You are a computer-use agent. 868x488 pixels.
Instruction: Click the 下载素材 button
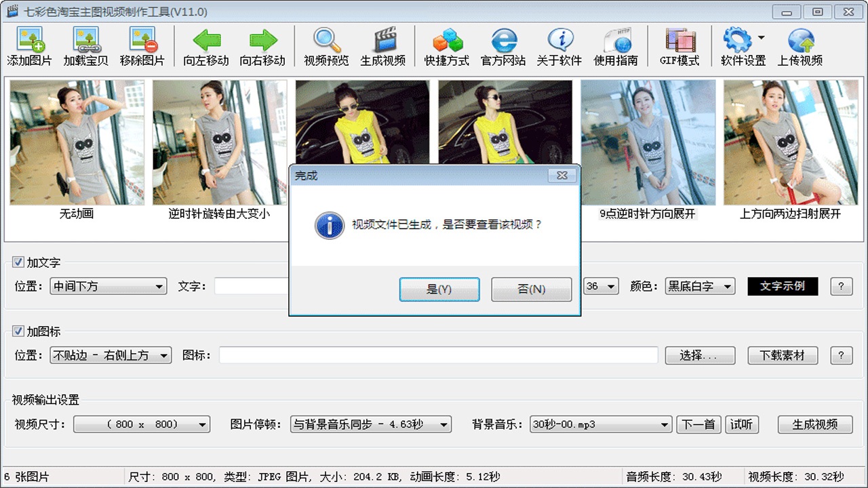pyautogui.click(x=784, y=355)
